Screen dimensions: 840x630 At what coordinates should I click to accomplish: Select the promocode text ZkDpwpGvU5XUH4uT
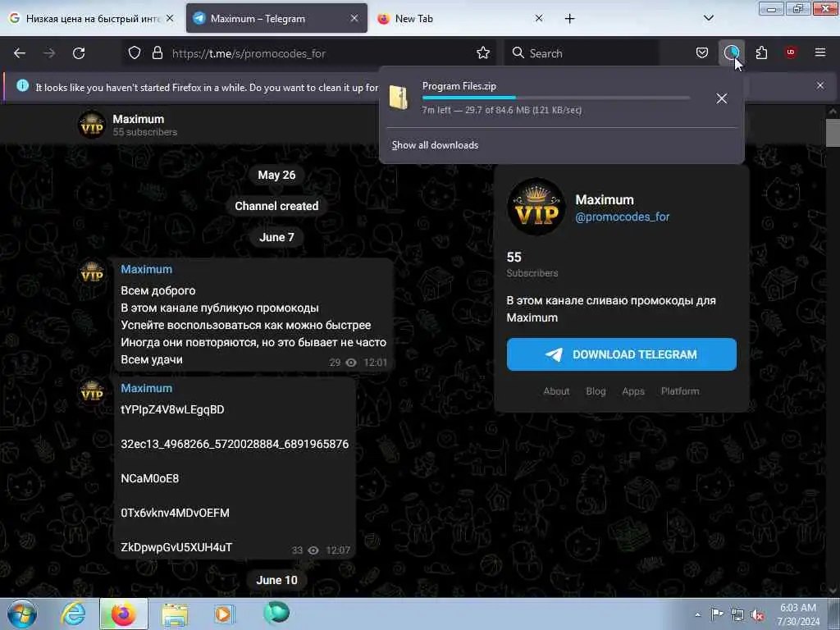pos(176,547)
